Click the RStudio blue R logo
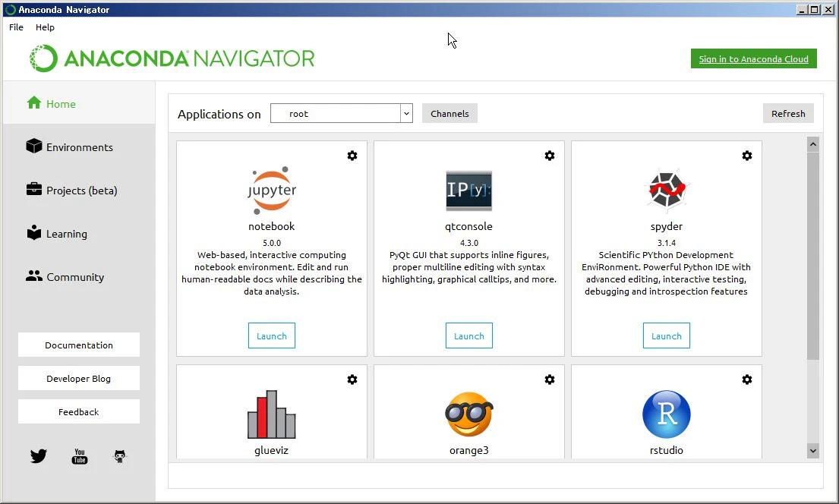The image size is (839, 504). click(667, 414)
